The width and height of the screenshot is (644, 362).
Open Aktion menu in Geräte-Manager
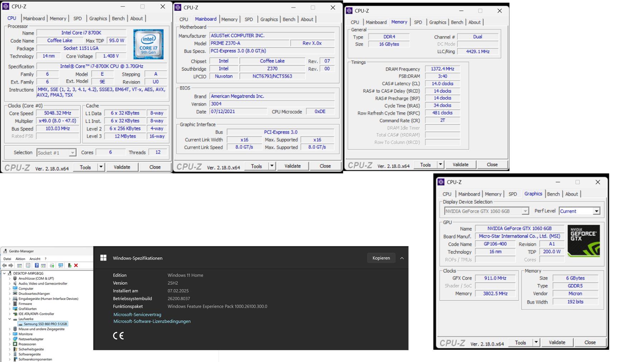point(20,259)
